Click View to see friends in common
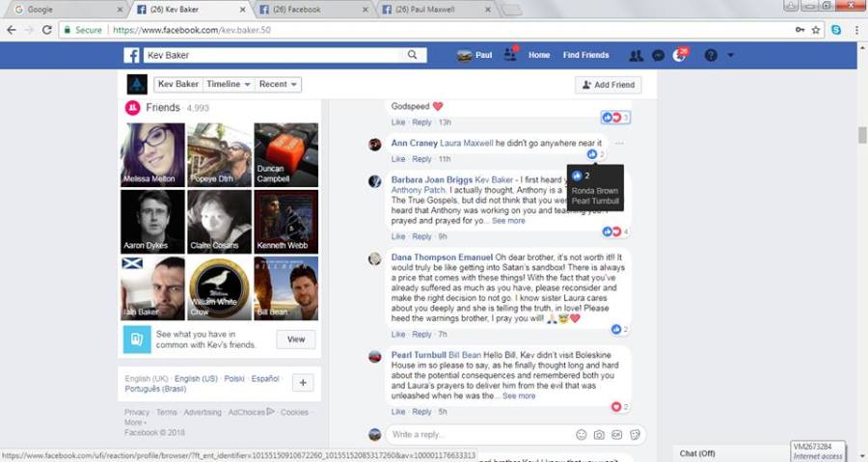Screen dimensions: 868x462 click(295, 340)
